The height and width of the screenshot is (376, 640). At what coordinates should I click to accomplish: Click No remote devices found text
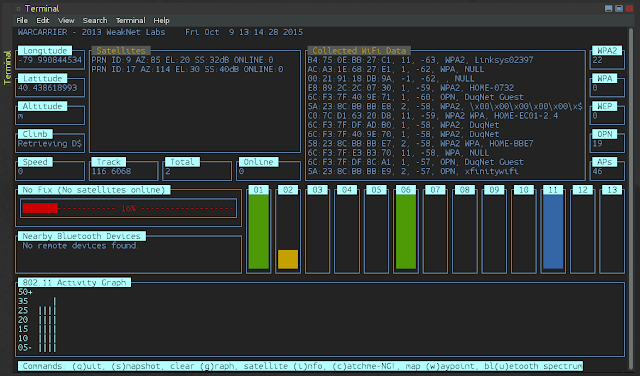(x=80, y=246)
